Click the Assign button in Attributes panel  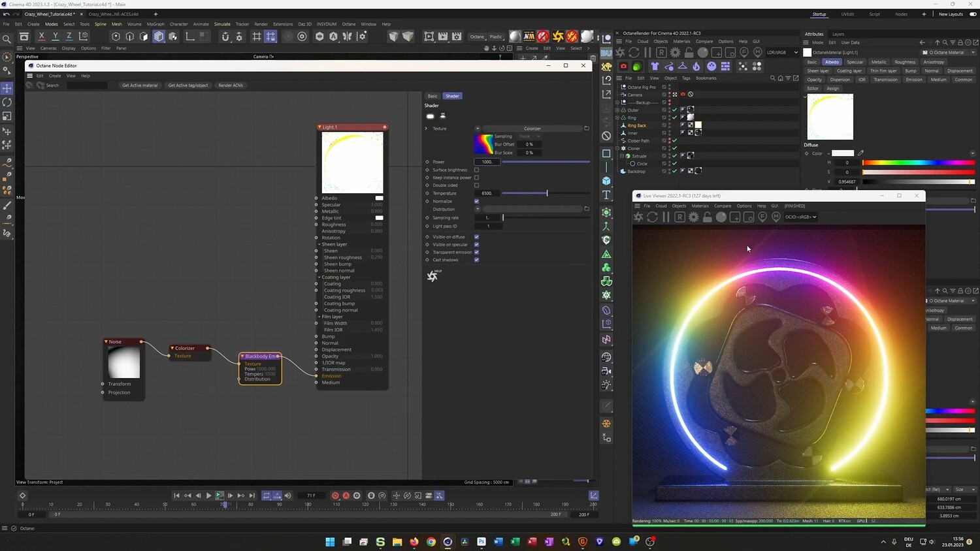(832, 88)
